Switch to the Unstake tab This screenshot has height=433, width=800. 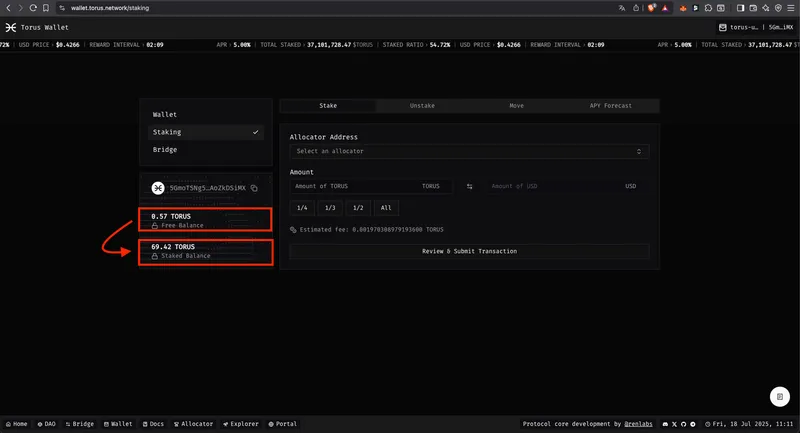(x=422, y=105)
